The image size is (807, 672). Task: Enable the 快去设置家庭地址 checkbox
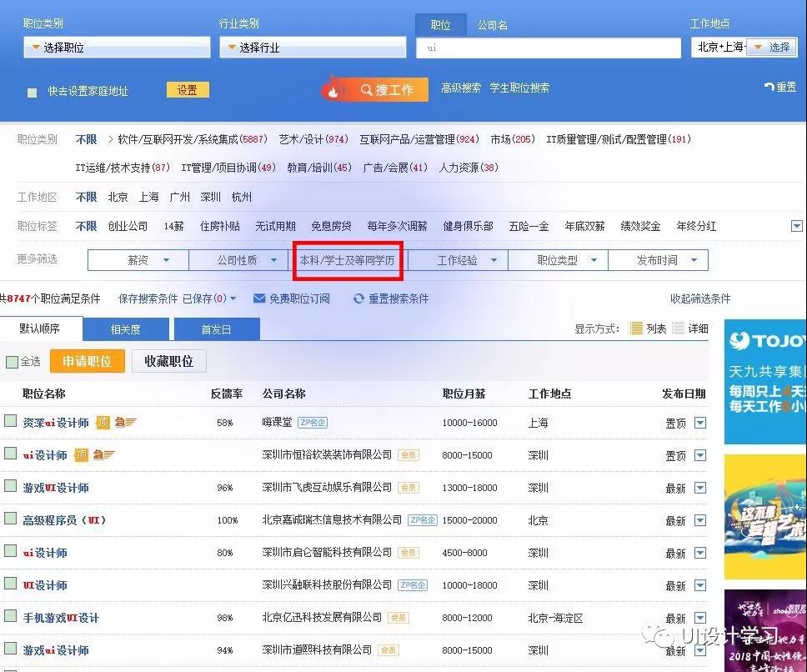click(33, 92)
